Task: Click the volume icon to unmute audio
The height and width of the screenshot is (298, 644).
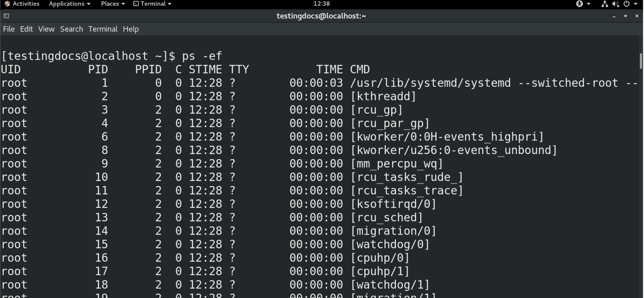Action: pyautogui.click(x=615, y=4)
